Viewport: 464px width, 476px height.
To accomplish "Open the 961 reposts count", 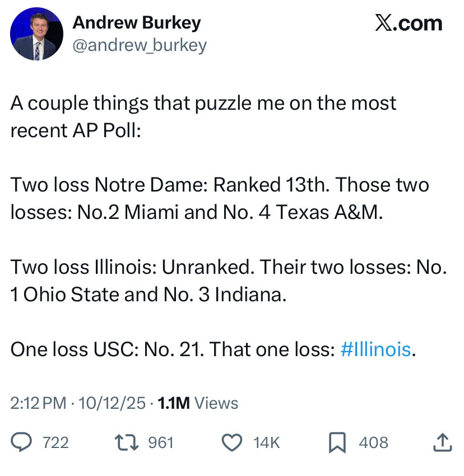I will tap(160, 442).
